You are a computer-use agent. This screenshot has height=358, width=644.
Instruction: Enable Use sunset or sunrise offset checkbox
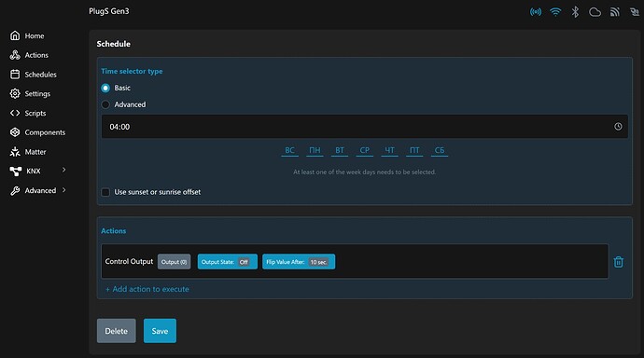tap(105, 192)
